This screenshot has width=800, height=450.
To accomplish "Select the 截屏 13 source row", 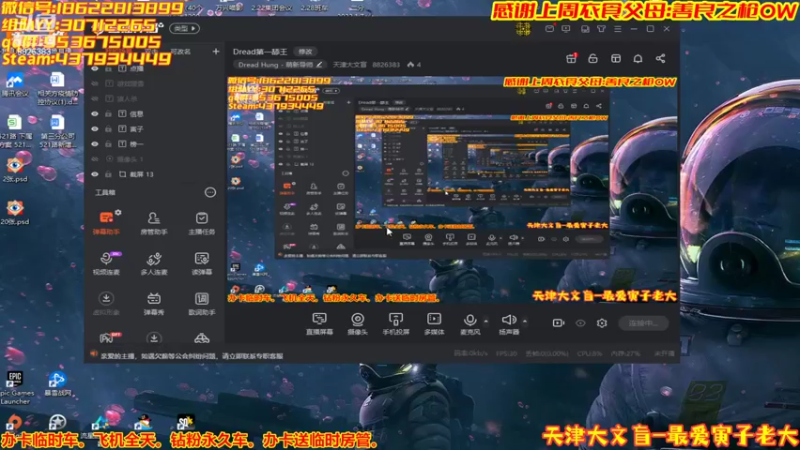I will 155,174.
